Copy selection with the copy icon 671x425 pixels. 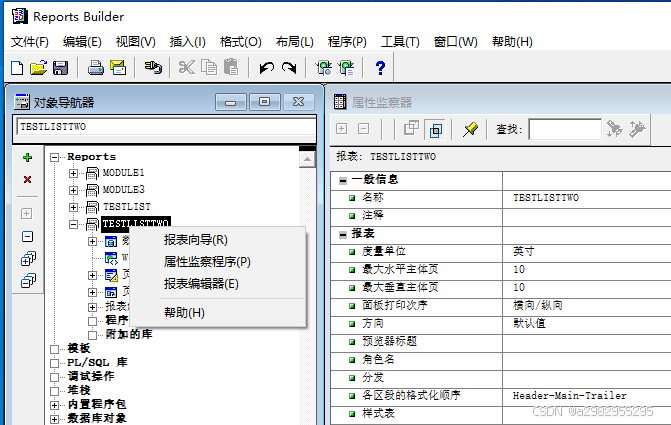pos(209,68)
